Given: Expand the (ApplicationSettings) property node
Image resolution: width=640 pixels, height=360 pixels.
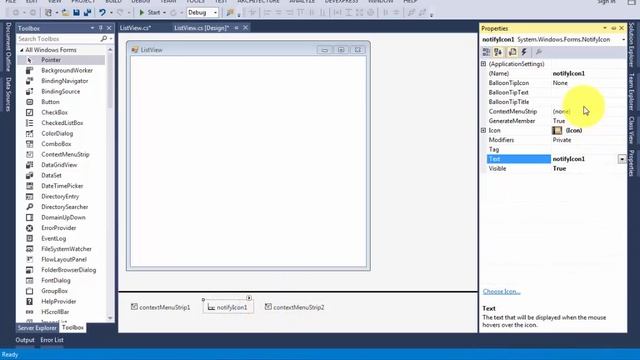Looking at the screenshot, I should point(483,64).
